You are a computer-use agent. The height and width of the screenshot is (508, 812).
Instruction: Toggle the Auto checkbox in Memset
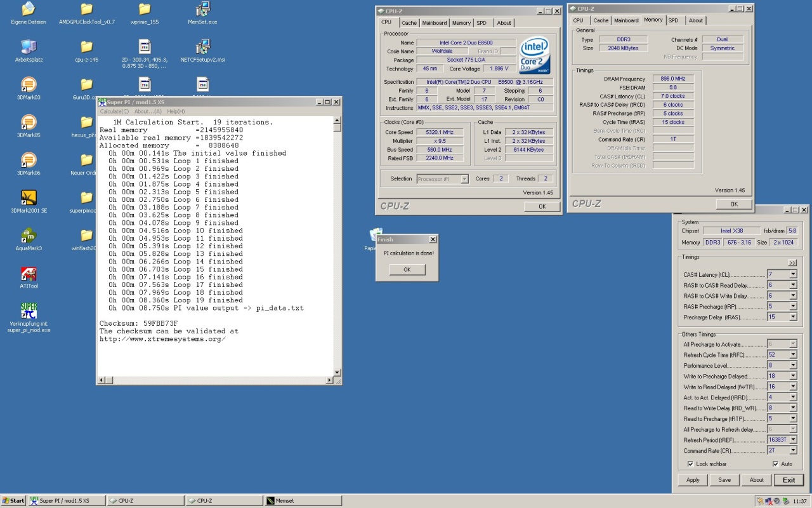point(775,464)
